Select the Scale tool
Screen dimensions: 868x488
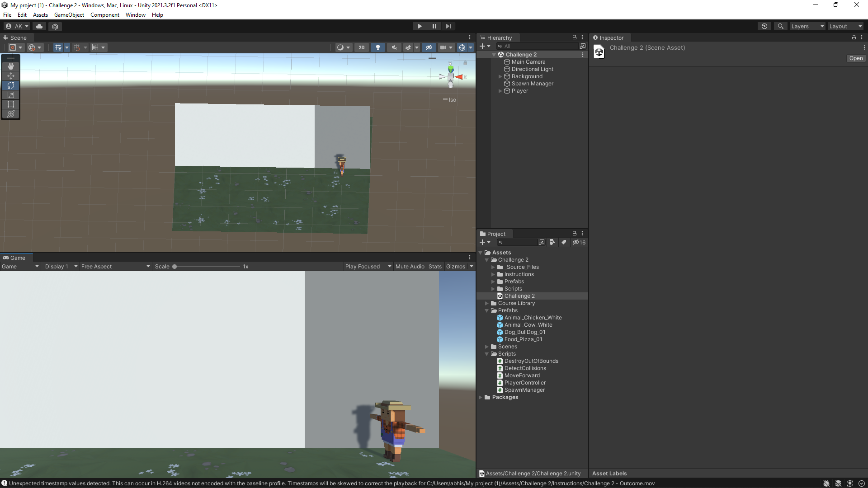click(x=11, y=95)
